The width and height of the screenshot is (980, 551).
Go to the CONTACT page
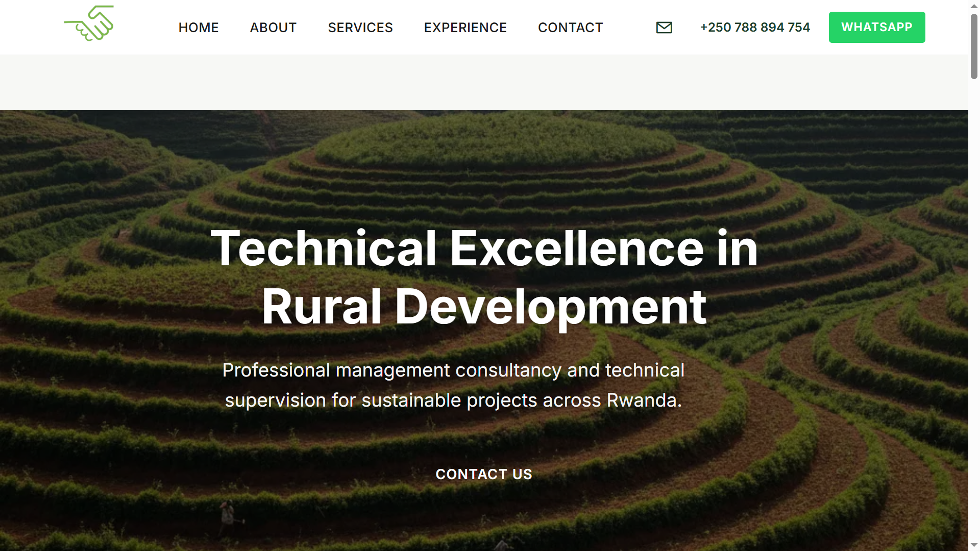570,28
